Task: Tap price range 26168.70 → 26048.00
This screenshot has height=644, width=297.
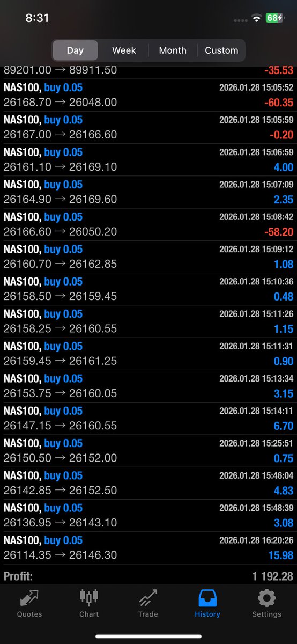Action: click(x=60, y=102)
